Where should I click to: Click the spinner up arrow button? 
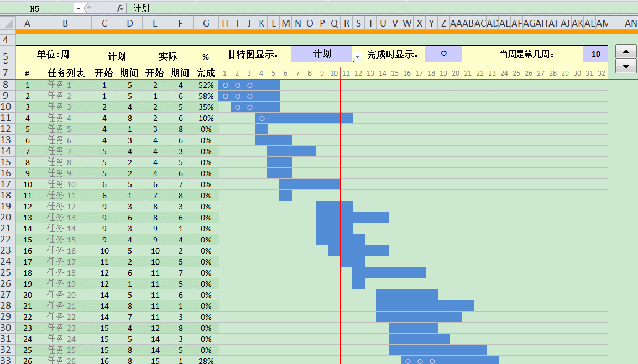tap(626, 52)
